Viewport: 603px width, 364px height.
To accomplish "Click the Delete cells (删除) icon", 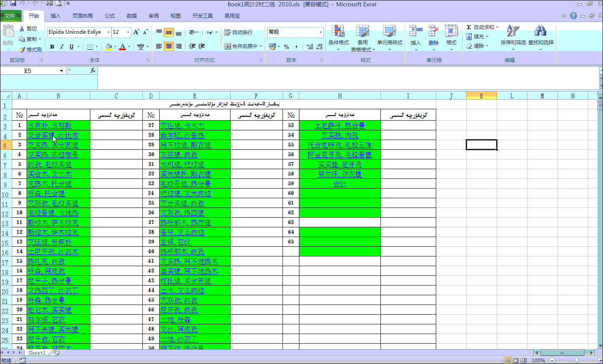I will [434, 31].
